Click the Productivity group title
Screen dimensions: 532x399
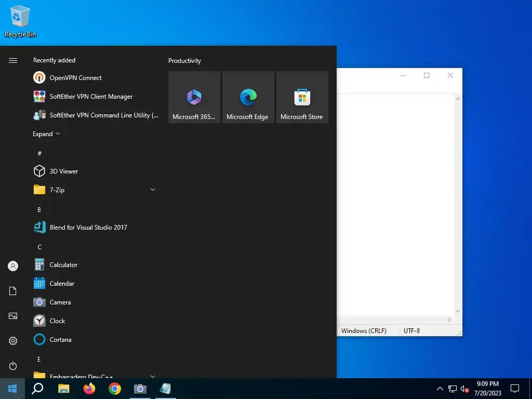[184, 61]
